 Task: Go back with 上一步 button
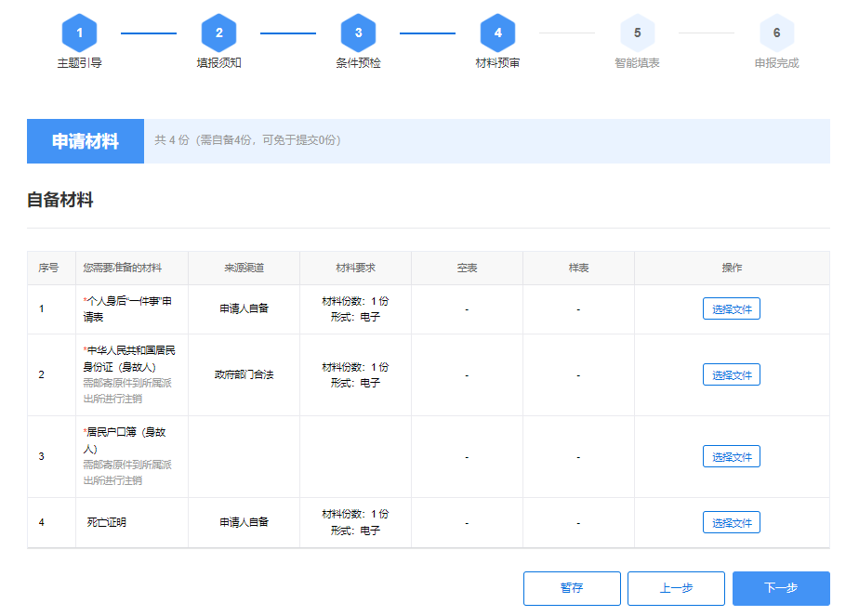[x=676, y=588]
